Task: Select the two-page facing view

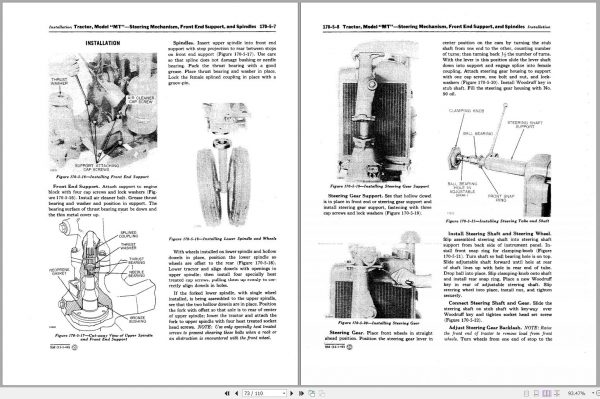Action: (x=547, y=393)
